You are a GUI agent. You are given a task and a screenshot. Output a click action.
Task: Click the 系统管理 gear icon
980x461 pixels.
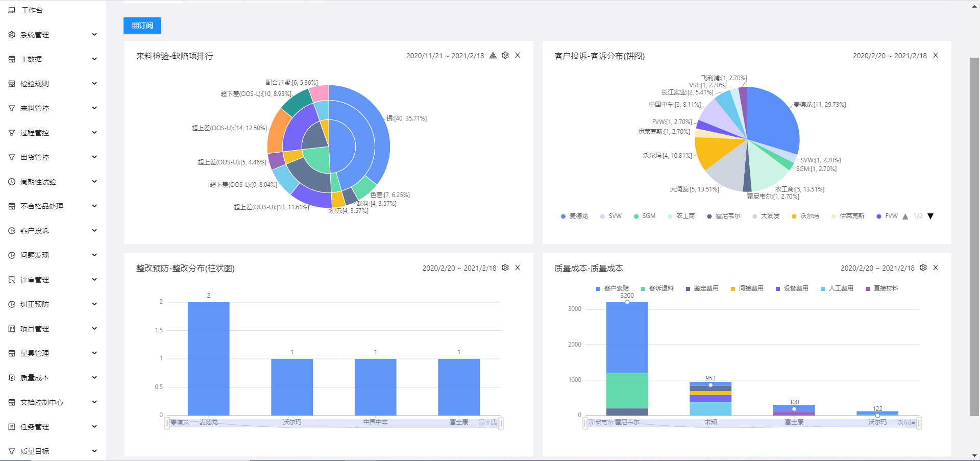tap(12, 35)
